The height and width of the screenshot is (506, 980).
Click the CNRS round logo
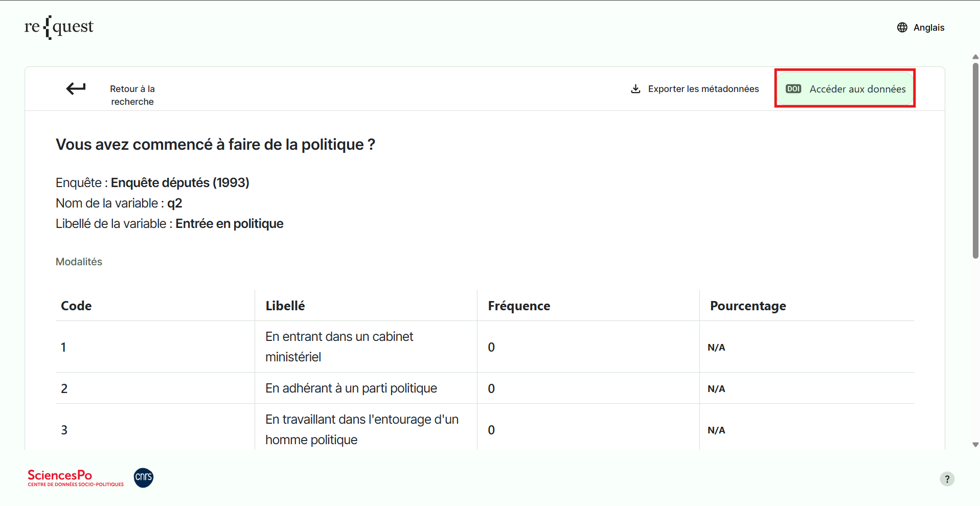[144, 477]
